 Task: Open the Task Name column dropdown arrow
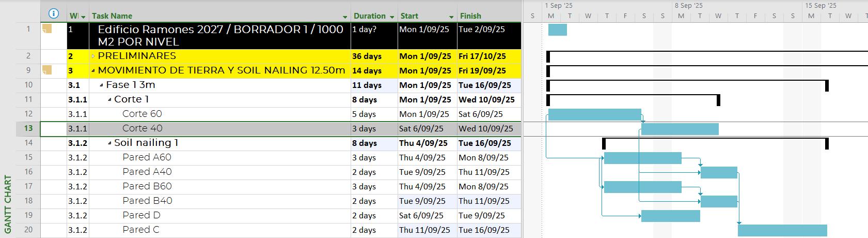pos(345,17)
